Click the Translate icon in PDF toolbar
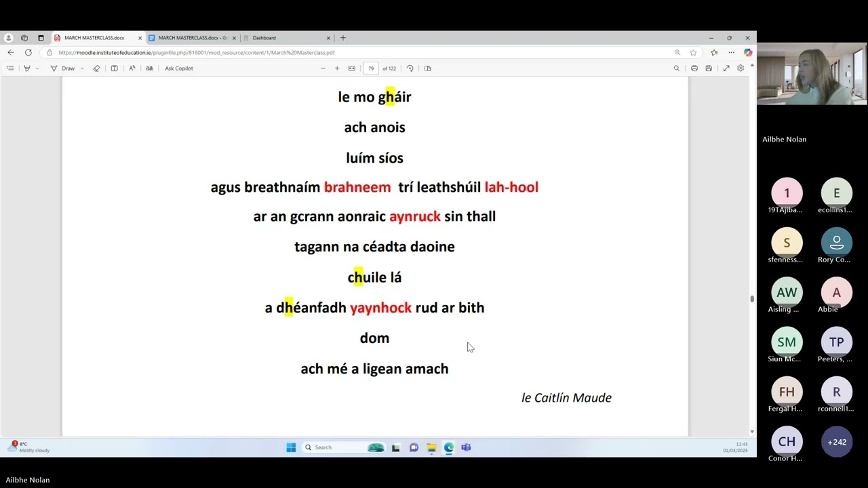The height and width of the screenshot is (488, 868). coord(149,68)
